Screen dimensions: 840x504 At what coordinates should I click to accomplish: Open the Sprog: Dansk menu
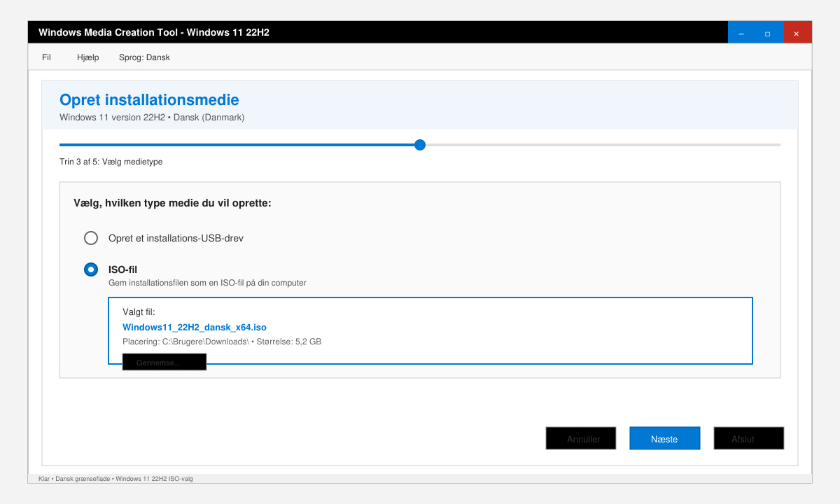pyautogui.click(x=144, y=57)
